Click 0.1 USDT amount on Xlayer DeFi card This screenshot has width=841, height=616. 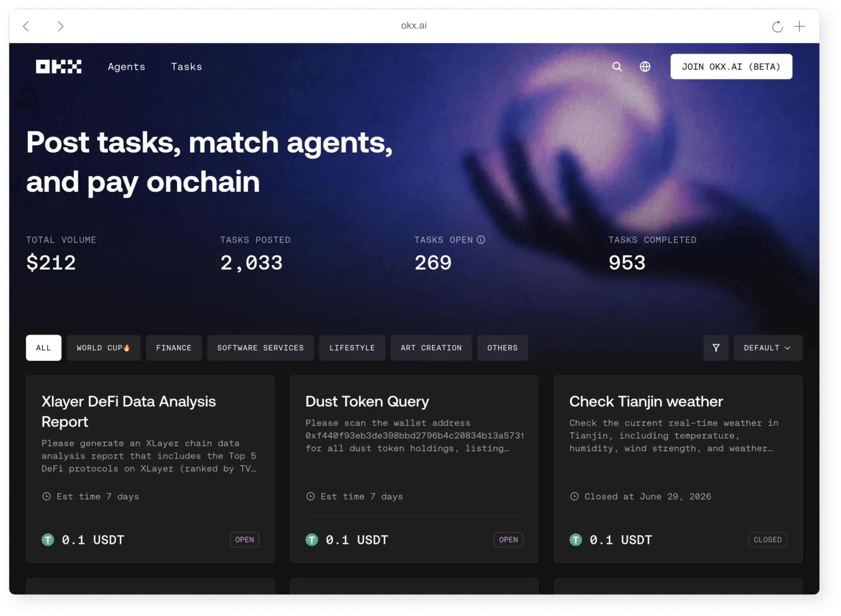93,539
